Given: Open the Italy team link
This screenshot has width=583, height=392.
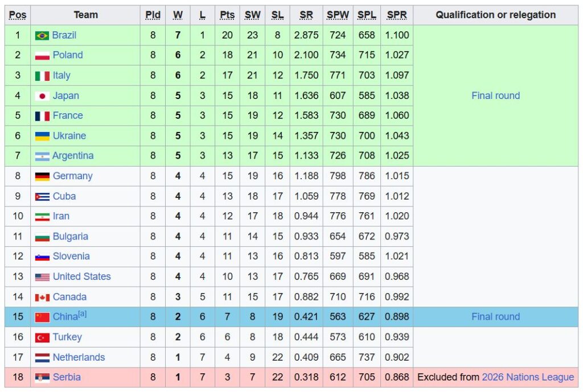Looking at the screenshot, I should [61, 76].
